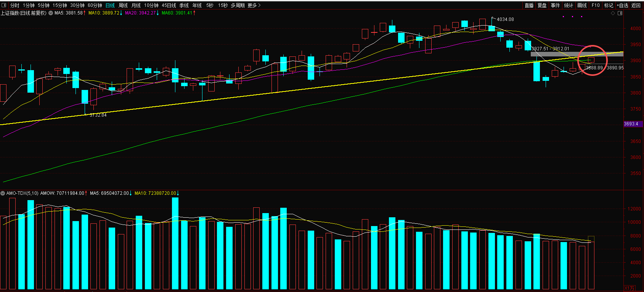The image size is (644, 292).
Task: Click the 返回 back button
Action: pyautogui.click(x=636, y=5)
